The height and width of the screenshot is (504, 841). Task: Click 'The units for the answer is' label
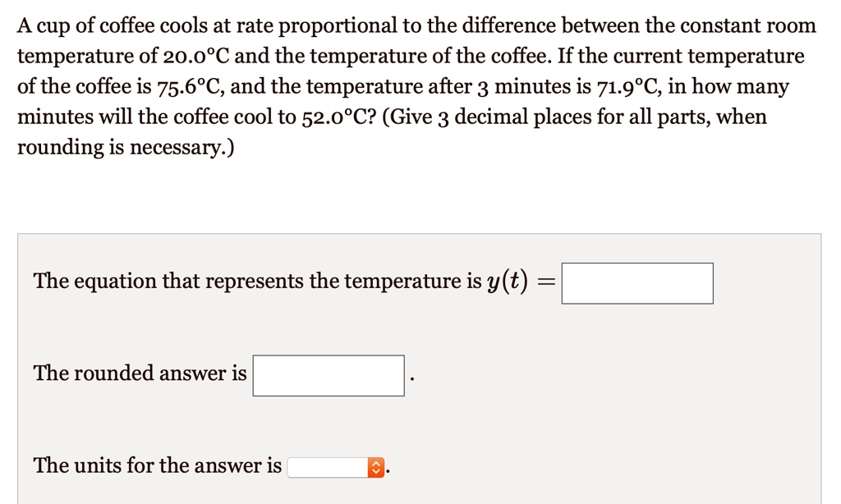[157, 466]
